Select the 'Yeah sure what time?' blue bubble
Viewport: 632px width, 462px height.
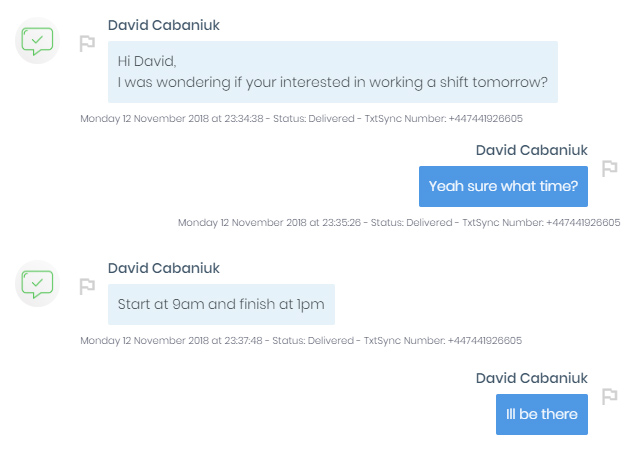pyautogui.click(x=503, y=186)
